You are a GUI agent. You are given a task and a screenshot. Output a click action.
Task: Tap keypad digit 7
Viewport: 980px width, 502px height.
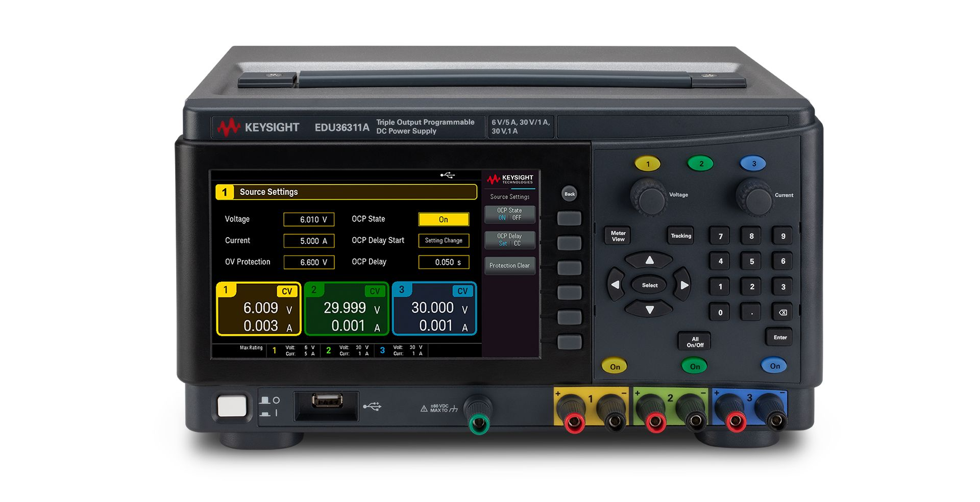(x=720, y=236)
